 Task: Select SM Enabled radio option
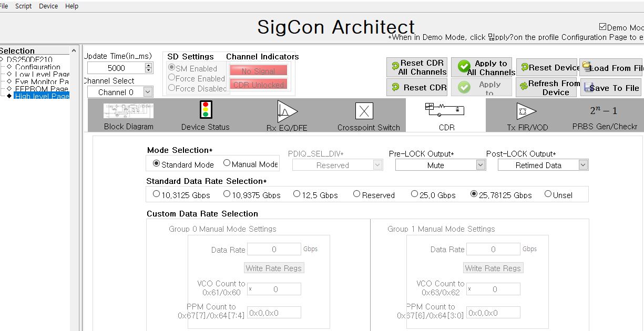pos(171,68)
